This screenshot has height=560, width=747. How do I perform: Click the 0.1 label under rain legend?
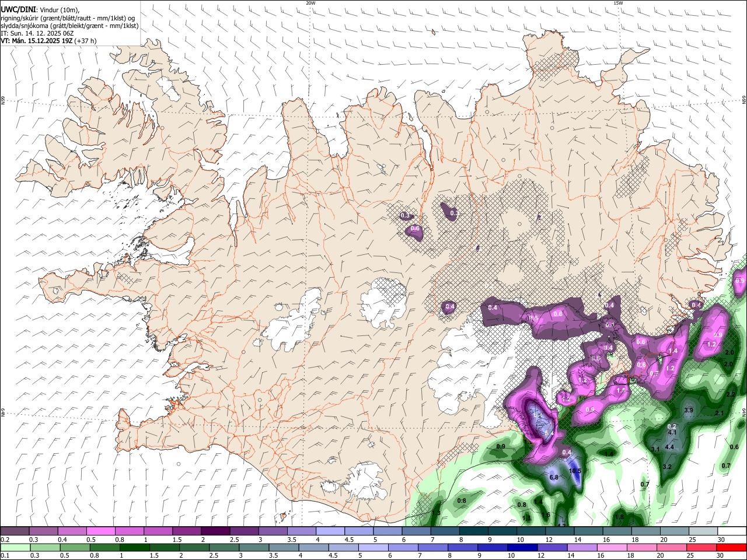click(x=5, y=556)
